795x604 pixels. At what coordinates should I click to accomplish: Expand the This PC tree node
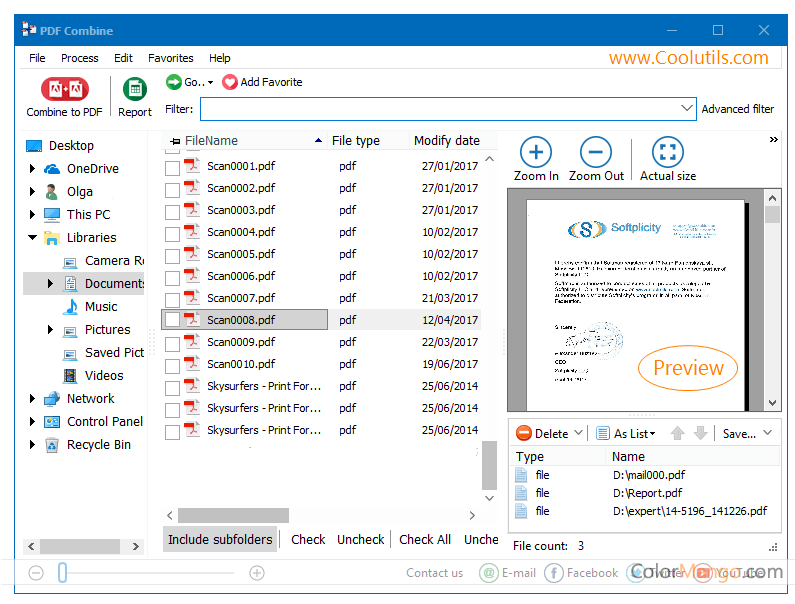(33, 215)
